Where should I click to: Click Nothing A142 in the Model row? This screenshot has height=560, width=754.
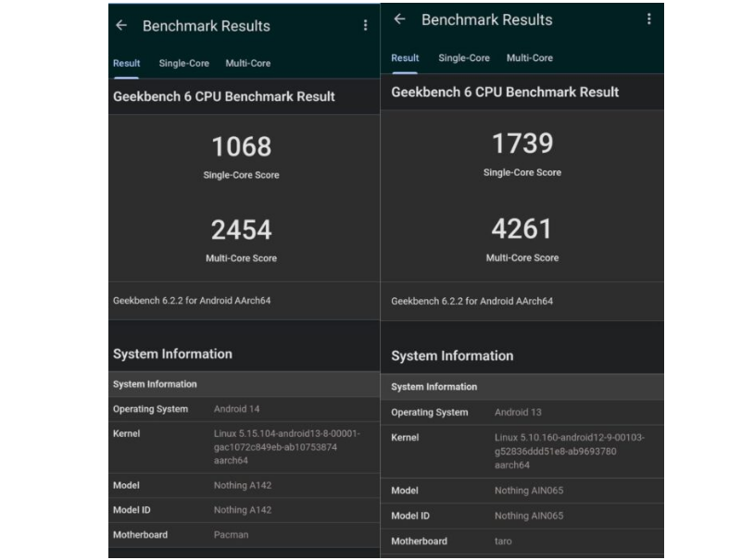pos(243,486)
